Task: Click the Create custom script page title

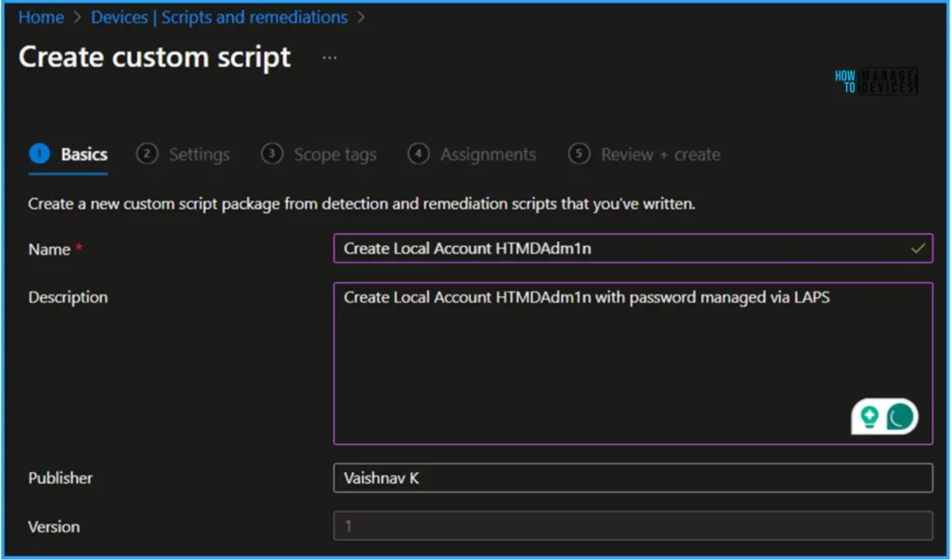Action: tap(155, 57)
